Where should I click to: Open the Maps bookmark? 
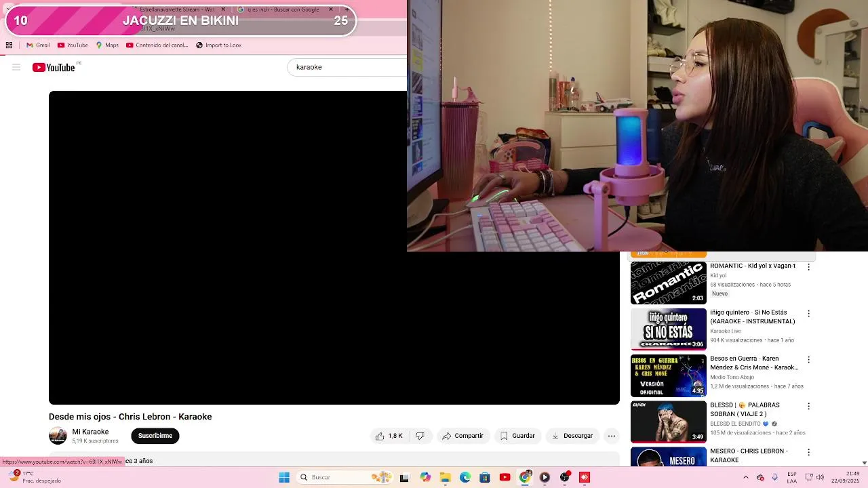[x=107, y=45]
